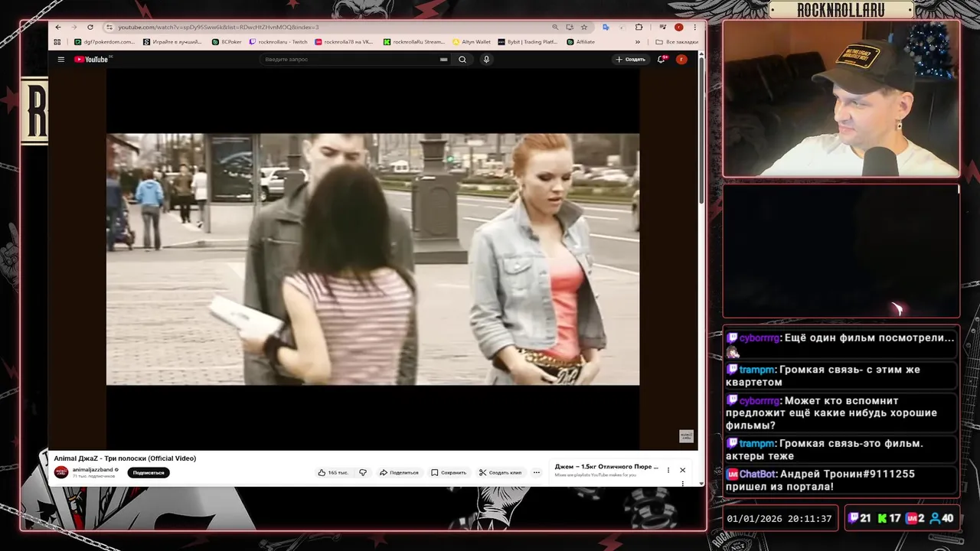Click the browser forward arrow
Screen dimensions: 980x551
(x=73, y=27)
